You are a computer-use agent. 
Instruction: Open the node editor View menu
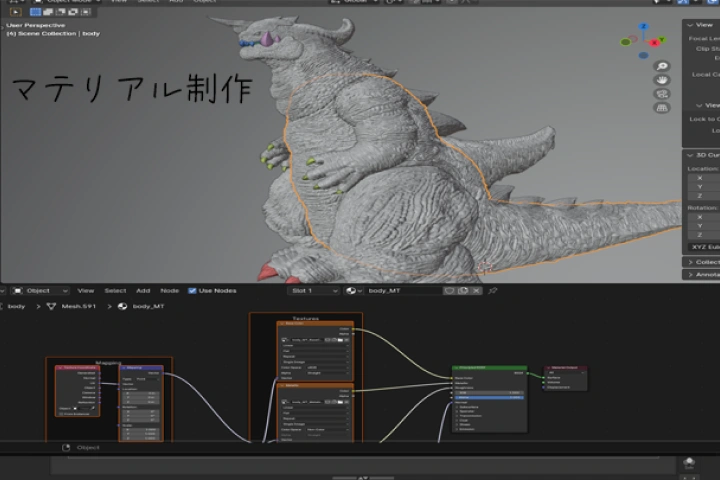pyautogui.click(x=85, y=291)
